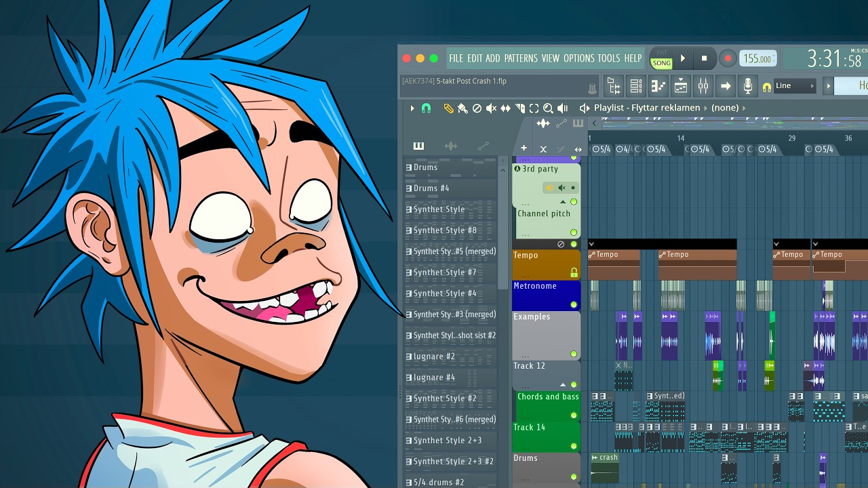Click the yellow main snap magnet icon

tap(767, 87)
